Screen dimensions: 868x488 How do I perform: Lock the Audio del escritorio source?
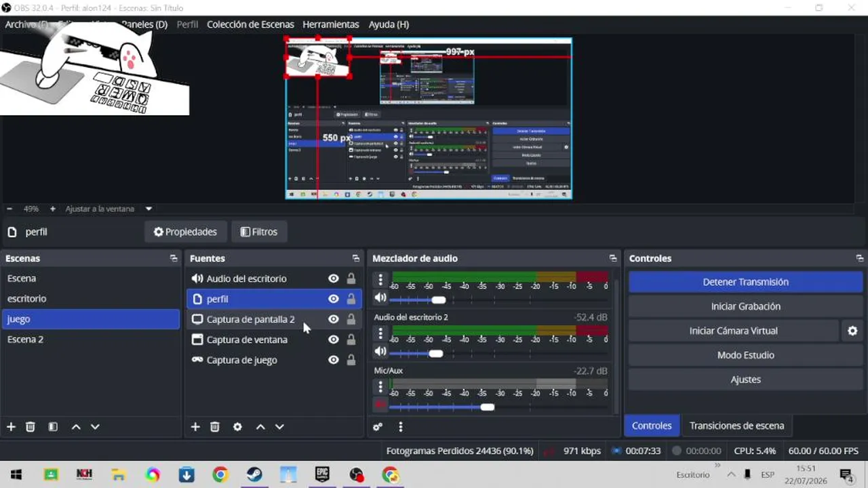point(351,279)
